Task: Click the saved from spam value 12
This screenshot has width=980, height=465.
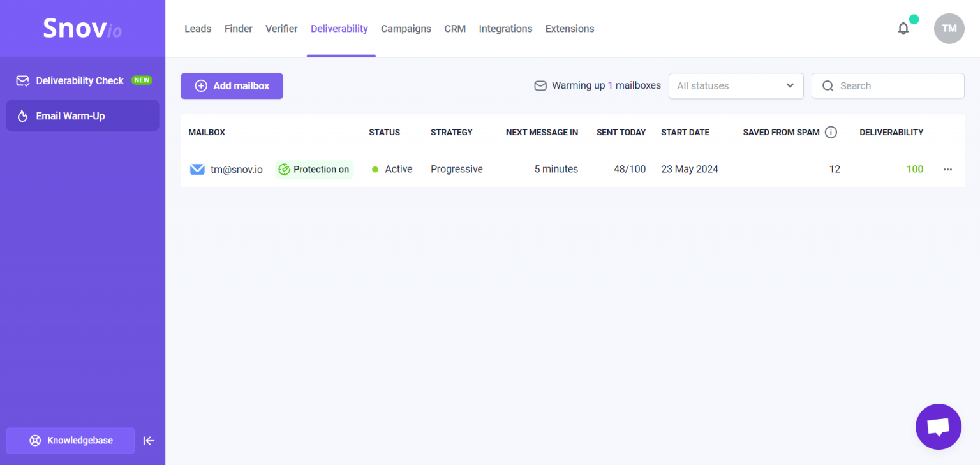Action: point(835,170)
